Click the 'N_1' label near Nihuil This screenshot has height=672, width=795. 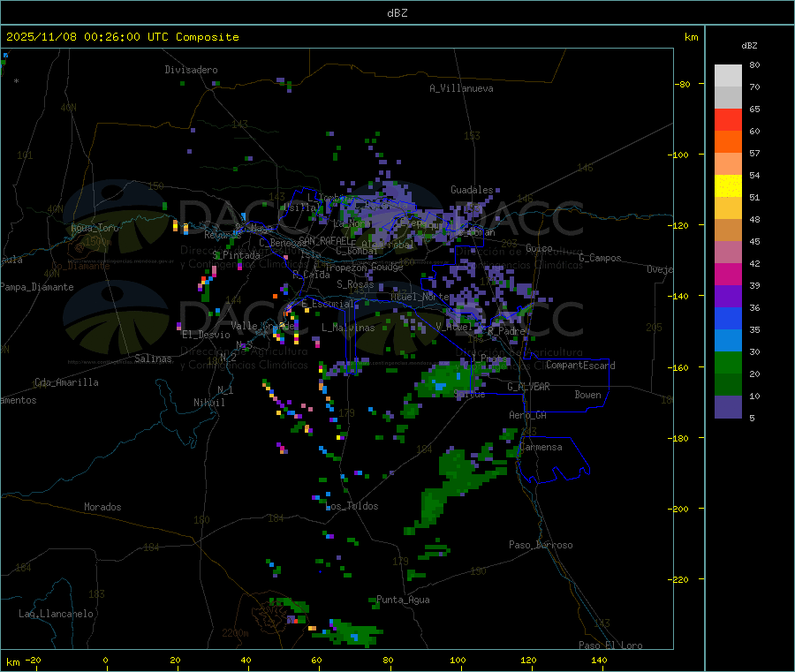225,389
